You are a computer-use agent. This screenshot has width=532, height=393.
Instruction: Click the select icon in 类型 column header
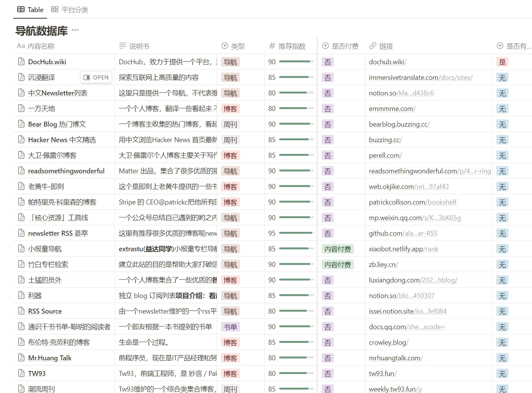224,46
